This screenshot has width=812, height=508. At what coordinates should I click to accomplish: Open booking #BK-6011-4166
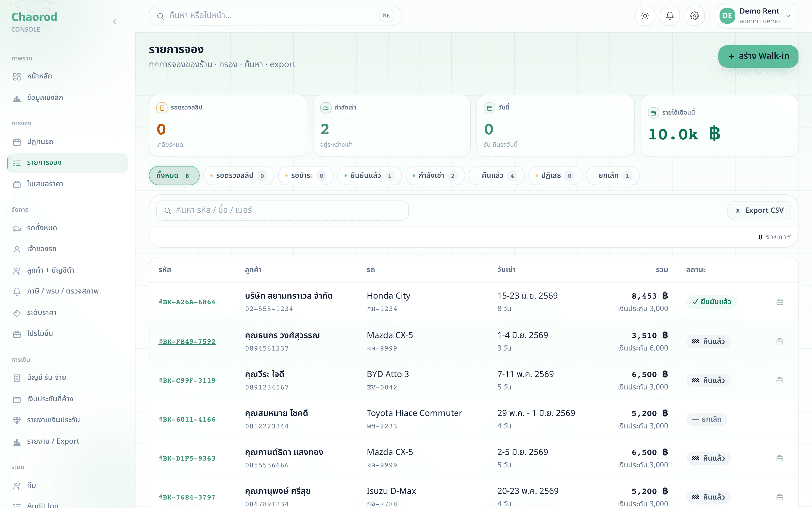(187, 419)
